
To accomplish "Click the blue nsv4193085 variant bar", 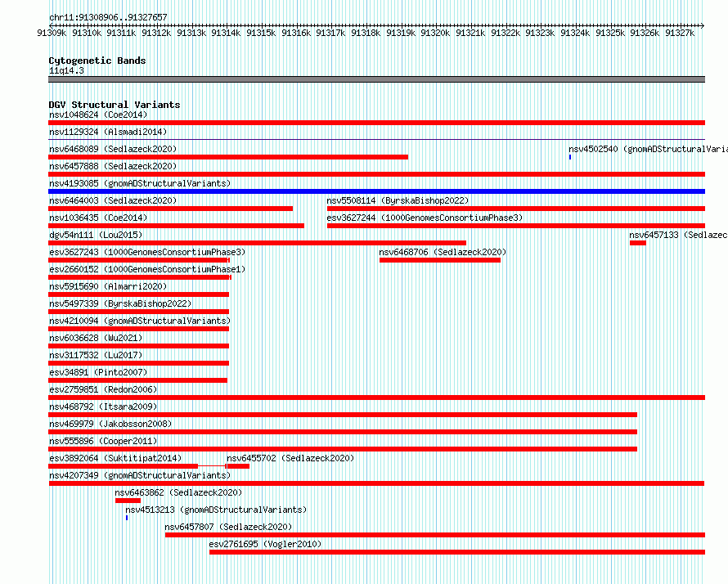I will coord(376,191).
